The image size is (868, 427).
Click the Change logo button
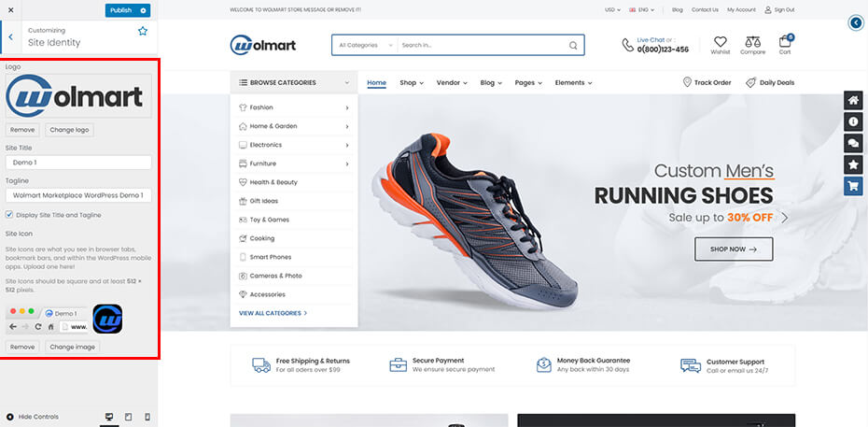69,130
